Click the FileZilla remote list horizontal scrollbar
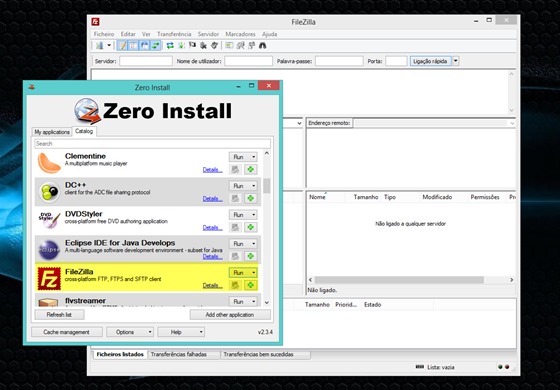The height and width of the screenshot is (390, 560). 399,280
